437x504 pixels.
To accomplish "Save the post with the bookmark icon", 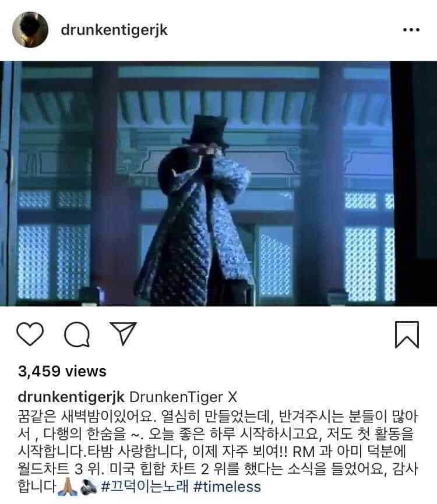I will [x=407, y=334].
